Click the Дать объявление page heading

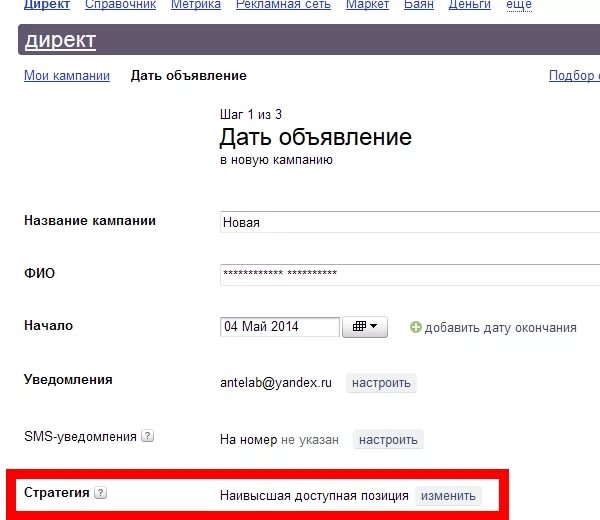point(316,137)
